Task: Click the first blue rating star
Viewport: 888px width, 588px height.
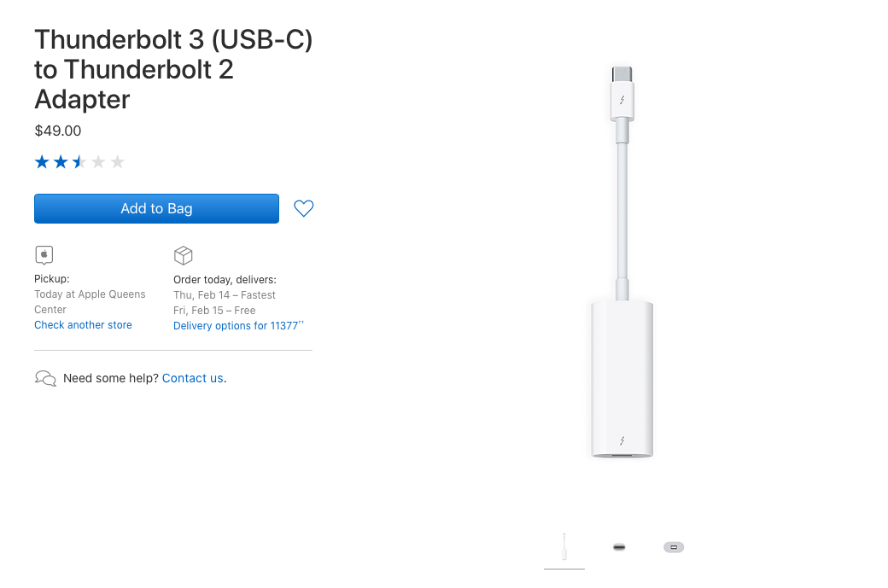Action: pos(42,162)
